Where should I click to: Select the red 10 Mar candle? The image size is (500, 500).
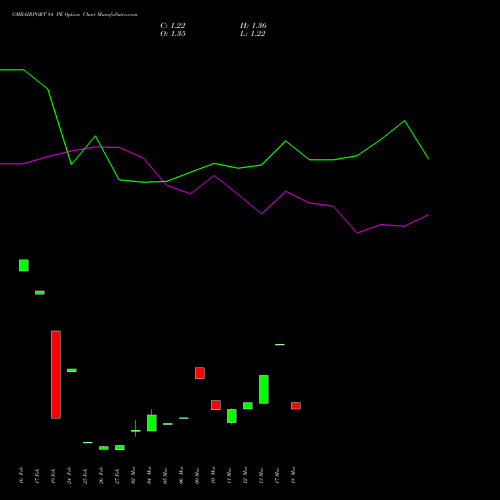pos(216,405)
